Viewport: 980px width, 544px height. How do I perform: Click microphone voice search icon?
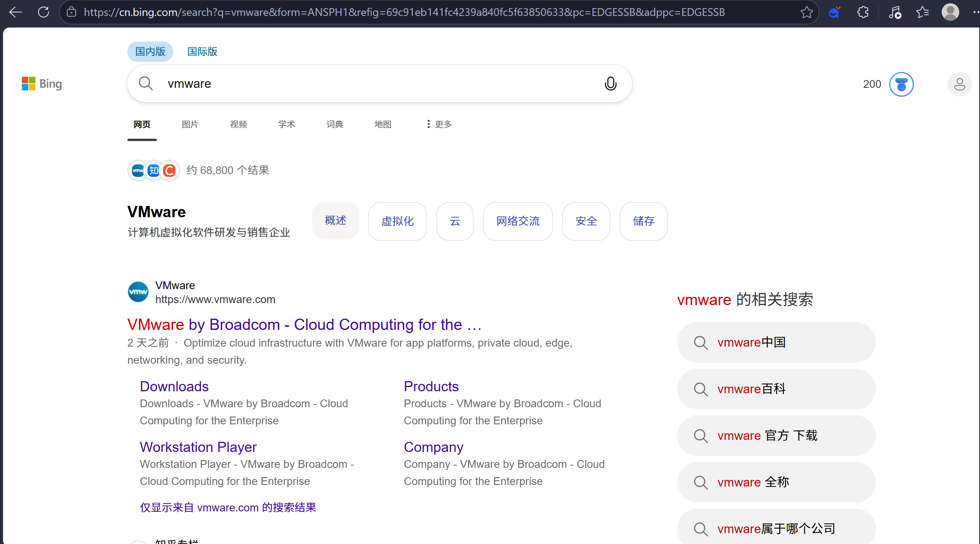click(x=610, y=84)
